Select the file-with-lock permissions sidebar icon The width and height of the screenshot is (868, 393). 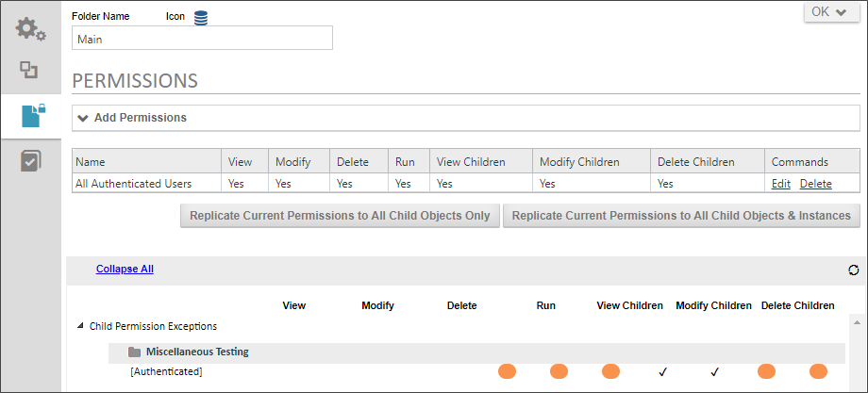32,116
